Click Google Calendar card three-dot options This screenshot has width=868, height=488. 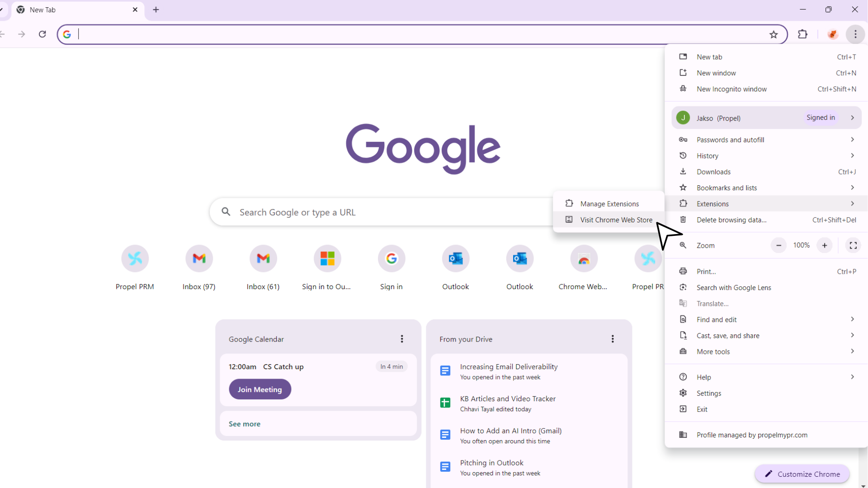coord(402,339)
